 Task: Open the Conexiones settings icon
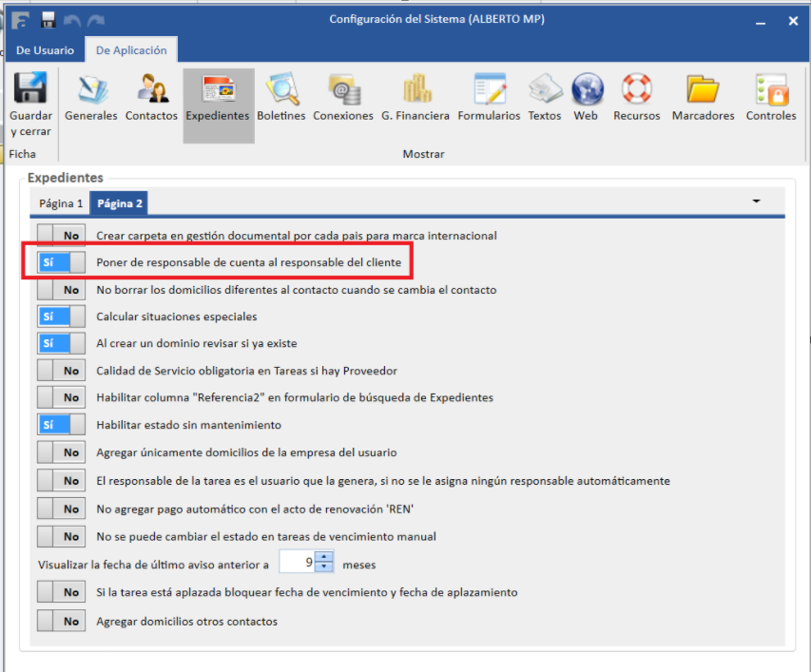pos(342,92)
